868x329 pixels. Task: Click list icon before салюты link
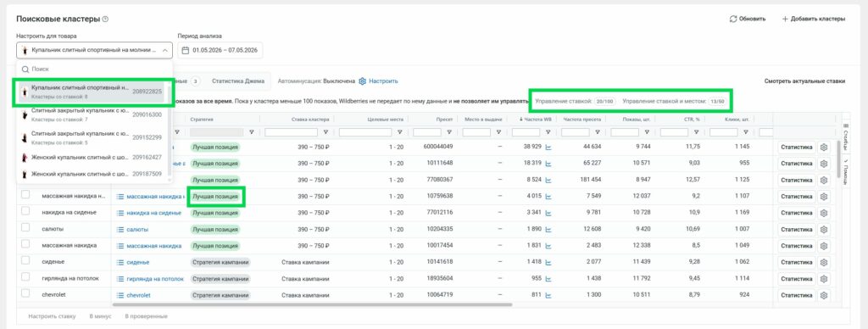tap(120, 229)
